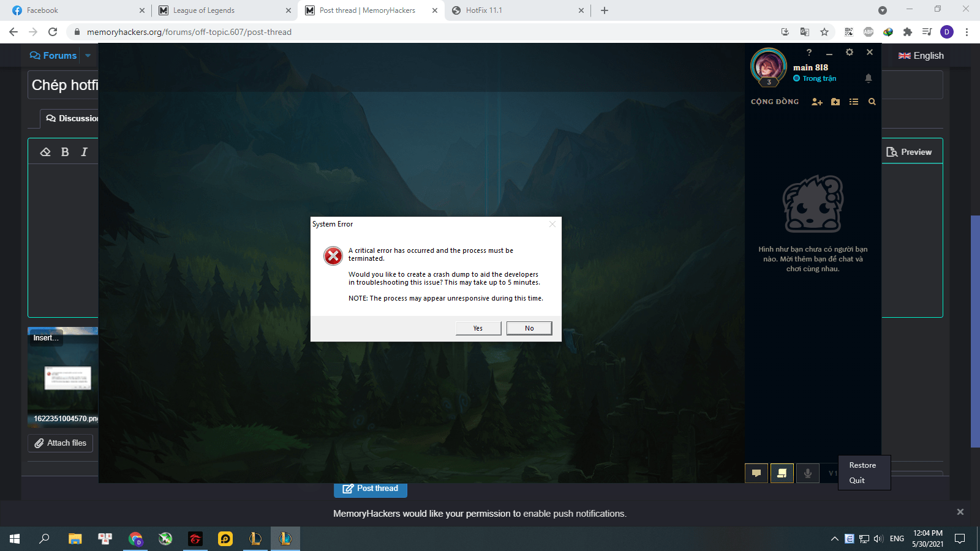The image size is (980, 551).
Task: Toggle bold formatting
Action: pos(65,152)
